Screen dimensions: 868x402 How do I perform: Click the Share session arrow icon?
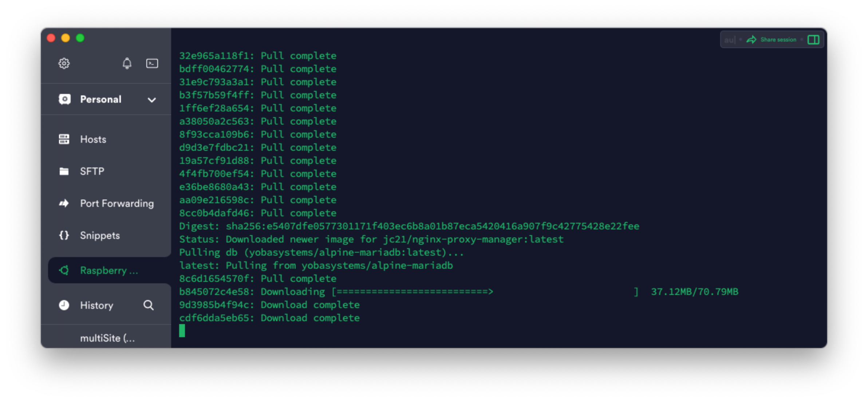751,40
